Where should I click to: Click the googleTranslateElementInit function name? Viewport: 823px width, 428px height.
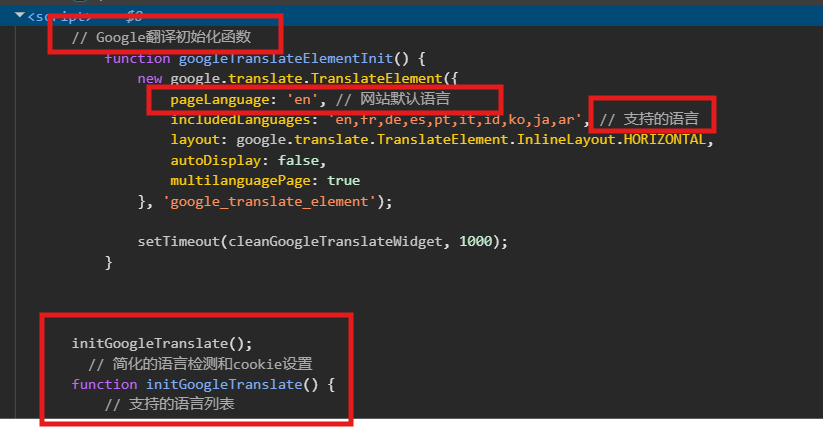[x=286, y=58]
